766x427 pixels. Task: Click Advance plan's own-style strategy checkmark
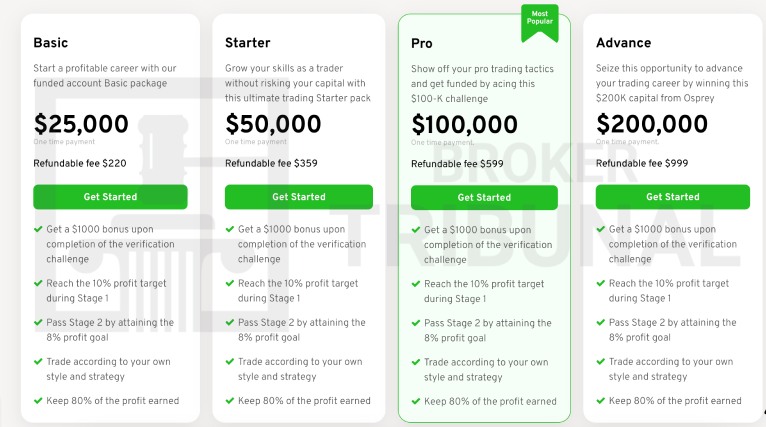point(600,361)
